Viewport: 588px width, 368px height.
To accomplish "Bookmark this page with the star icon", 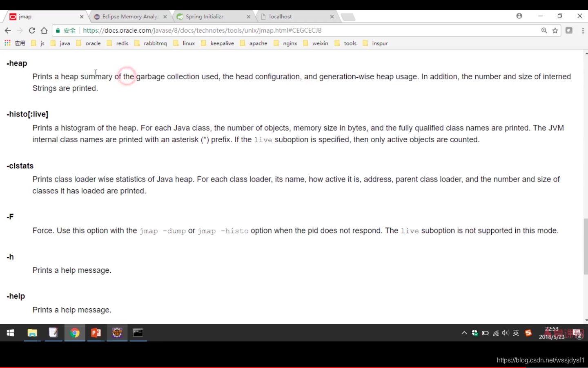I will 555,31.
